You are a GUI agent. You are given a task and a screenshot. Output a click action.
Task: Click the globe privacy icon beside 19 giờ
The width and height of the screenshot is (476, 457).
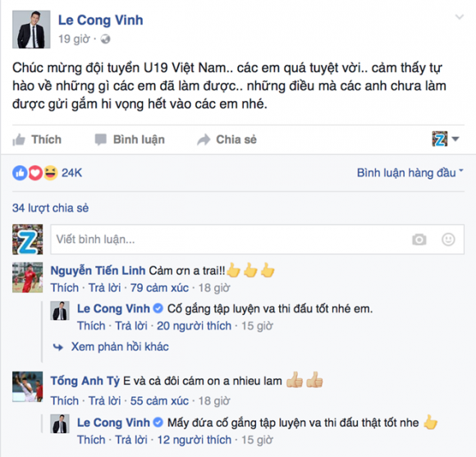(x=105, y=39)
